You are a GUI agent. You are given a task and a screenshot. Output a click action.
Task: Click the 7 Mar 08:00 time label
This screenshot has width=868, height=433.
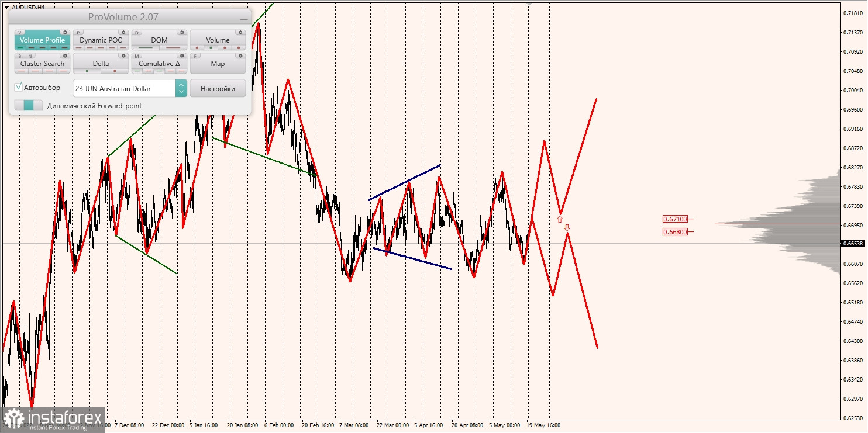tap(353, 425)
